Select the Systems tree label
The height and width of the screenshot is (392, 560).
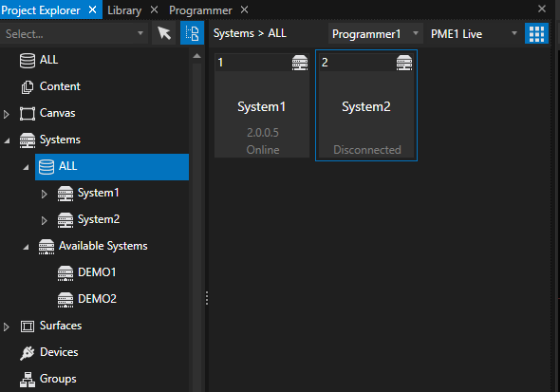pos(60,140)
